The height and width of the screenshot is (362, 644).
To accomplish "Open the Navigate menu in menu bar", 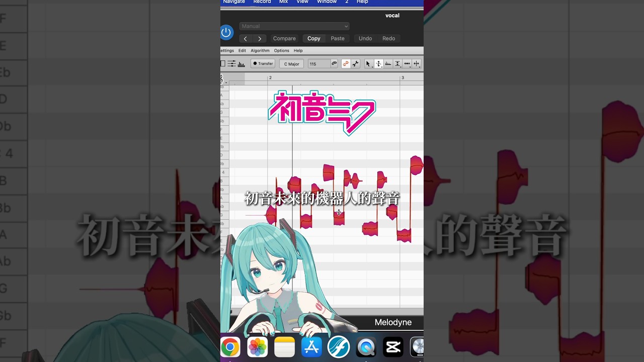I will pos(233,2).
